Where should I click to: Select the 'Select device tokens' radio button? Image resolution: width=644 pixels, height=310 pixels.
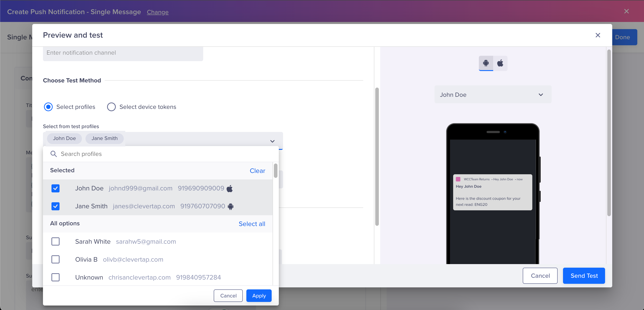click(111, 107)
